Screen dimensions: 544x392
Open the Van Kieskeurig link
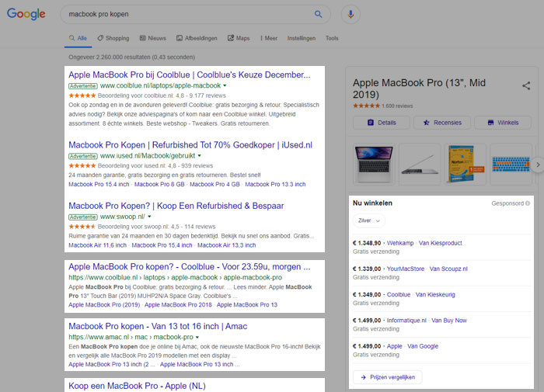(x=435, y=295)
